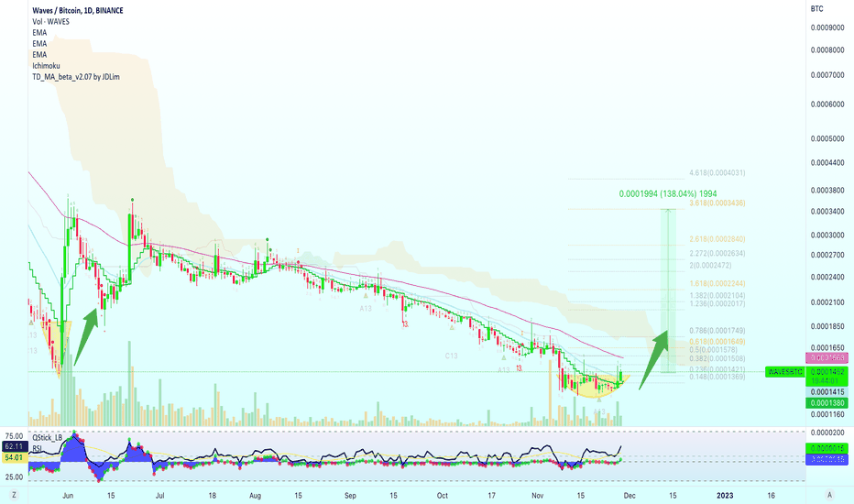Screen dimensions: 854x504
Task: Click the Jun label on time axis
Action: point(68,495)
